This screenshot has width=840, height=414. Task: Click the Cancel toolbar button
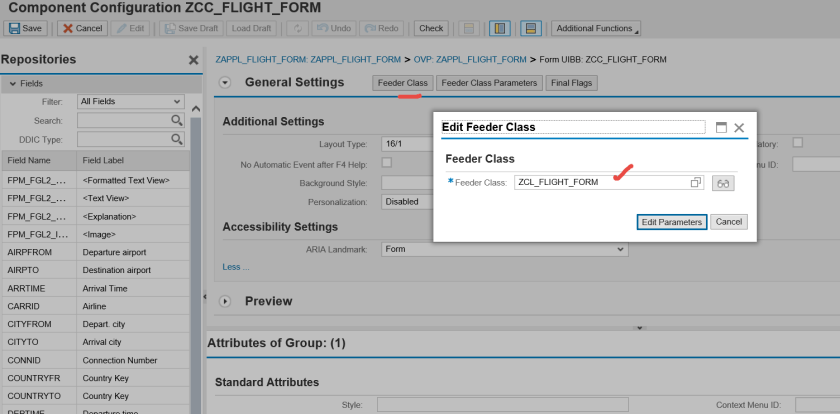coord(82,28)
